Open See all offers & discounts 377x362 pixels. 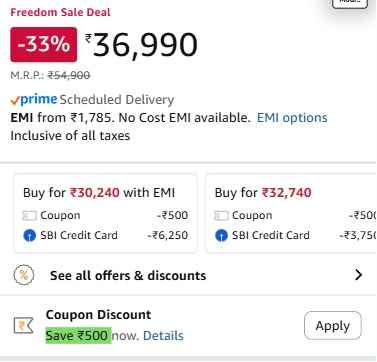(x=128, y=276)
